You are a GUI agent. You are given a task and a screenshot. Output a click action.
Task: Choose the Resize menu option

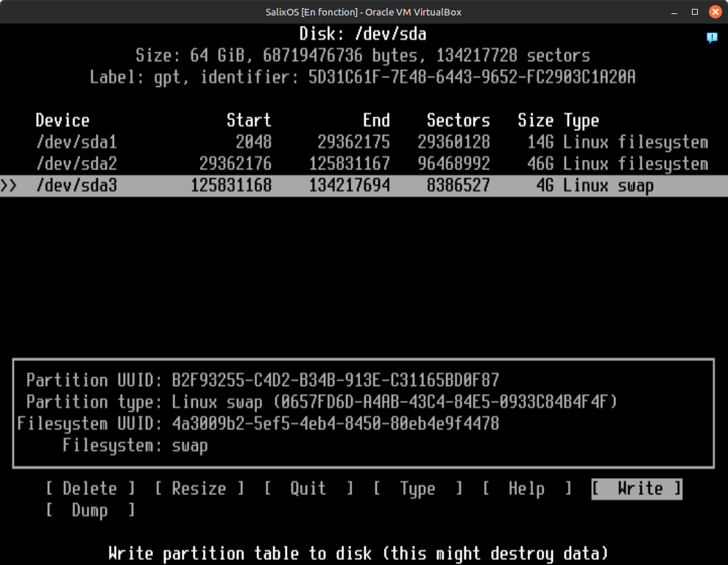[x=199, y=488]
